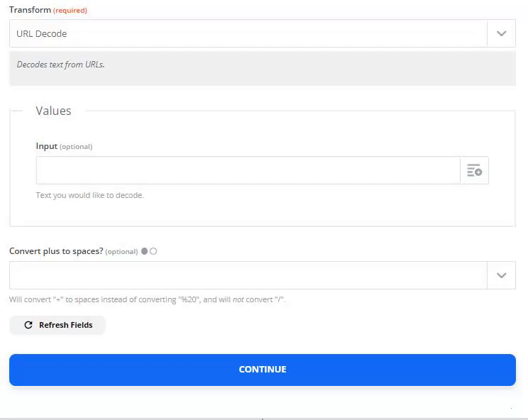Select the empty radio circle
Image resolution: width=528 pixels, height=420 pixels.
tap(153, 251)
